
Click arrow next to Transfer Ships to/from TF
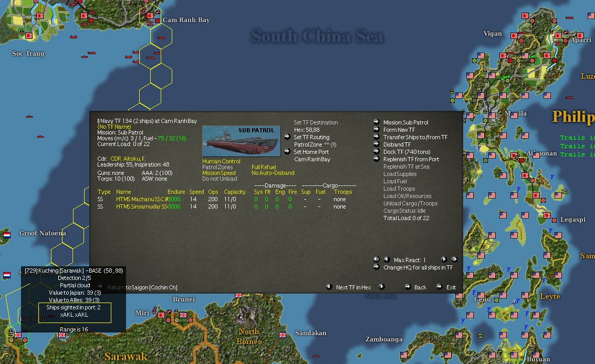(x=377, y=137)
